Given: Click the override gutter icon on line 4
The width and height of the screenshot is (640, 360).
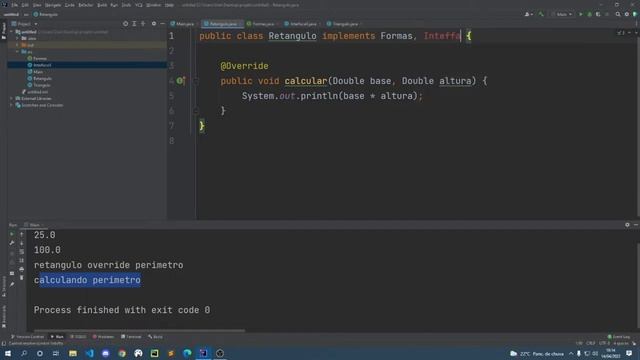Looking at the screenshot, I should [x=180, y=81].
